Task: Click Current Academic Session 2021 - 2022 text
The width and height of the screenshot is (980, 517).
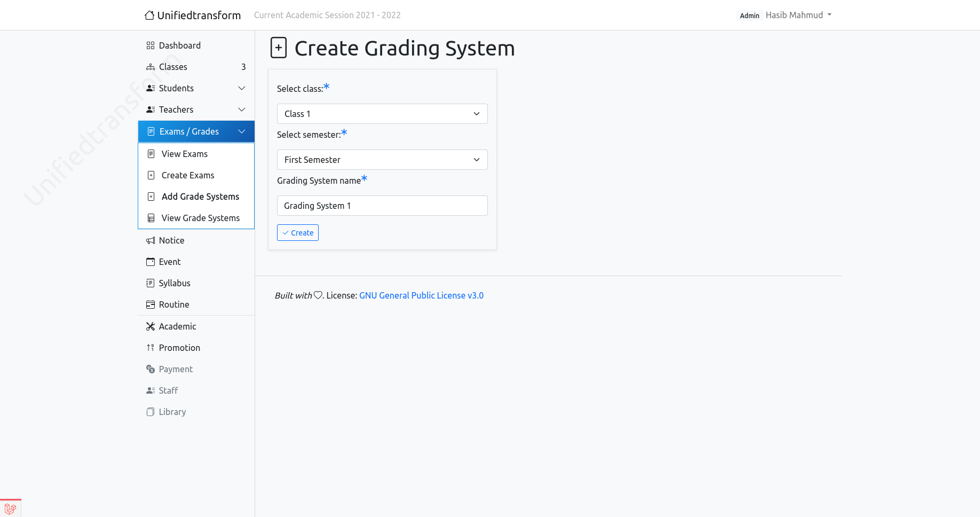Action: [x=327, y=15]
